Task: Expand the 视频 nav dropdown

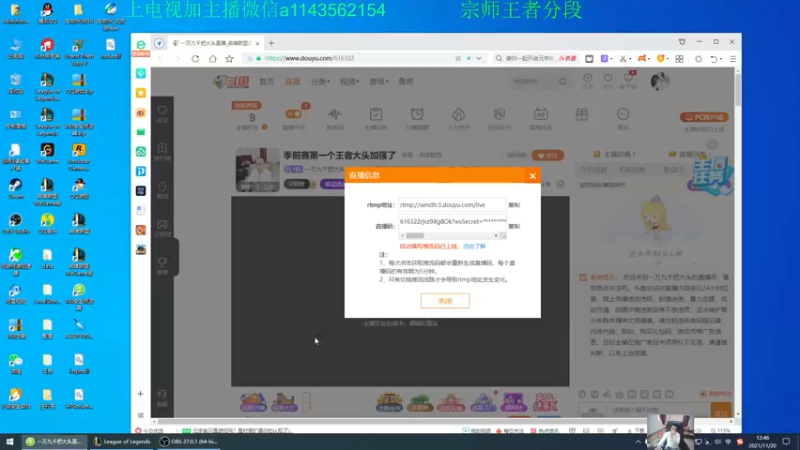Action: tap(349, 82)
